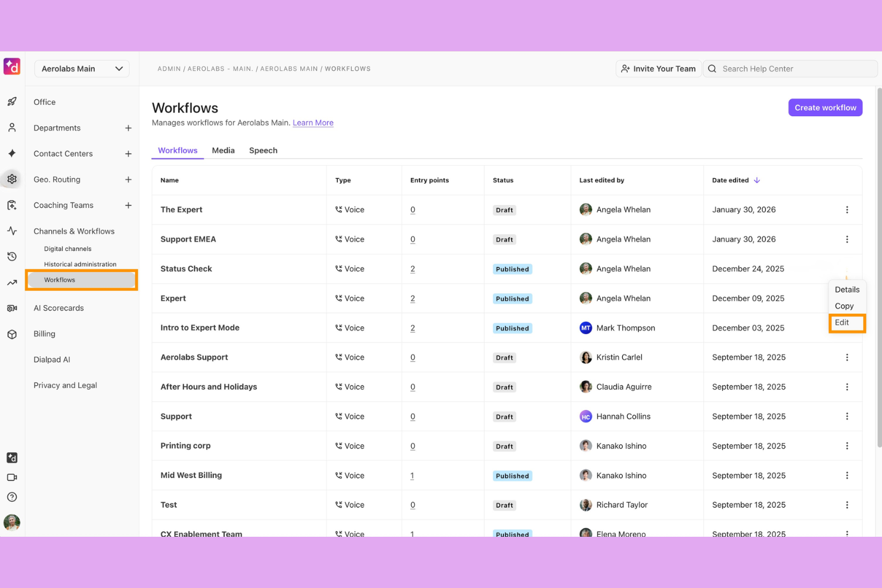Choose Details from the row context menu
This screenshot has height=588, width=882.
click(x=847, y=290)
